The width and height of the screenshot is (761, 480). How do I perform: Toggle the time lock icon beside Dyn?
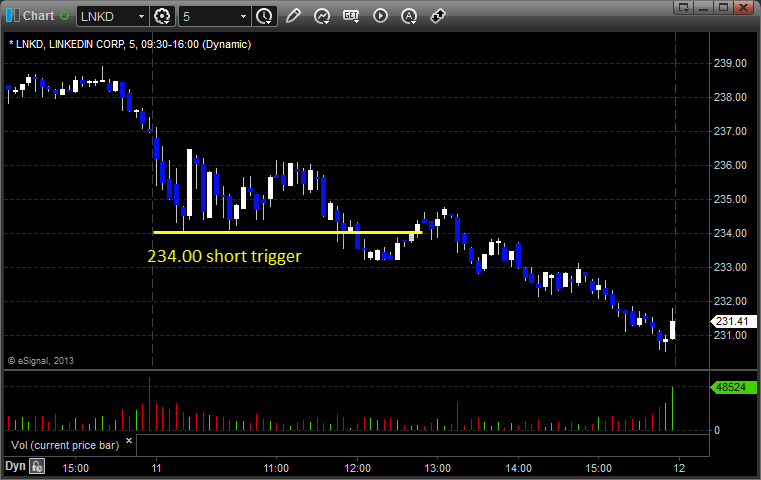pos(37,467)
